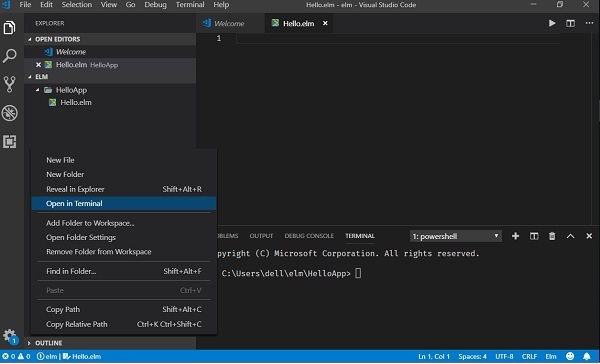600x364 pixels.
Task: Collapse the OPEN EDITORS section
Action: pyautogui.click(x=30, y=39)
